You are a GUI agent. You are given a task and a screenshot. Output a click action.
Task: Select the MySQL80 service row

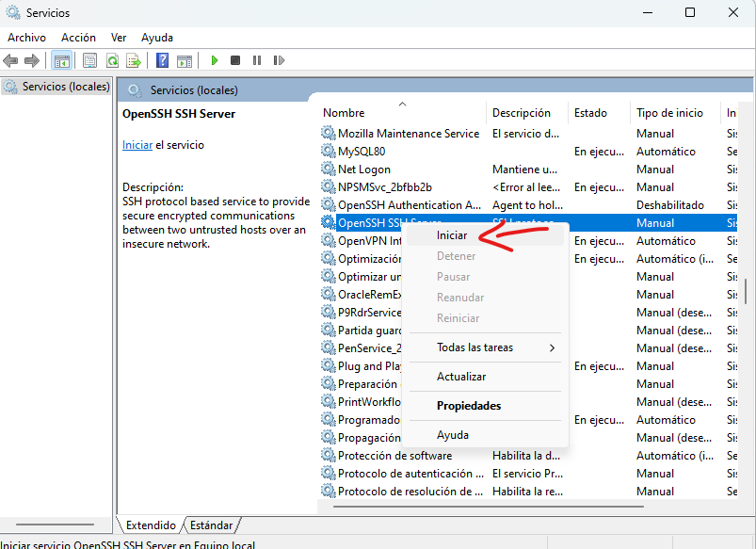pyautogui.click(x=529, y=151)
